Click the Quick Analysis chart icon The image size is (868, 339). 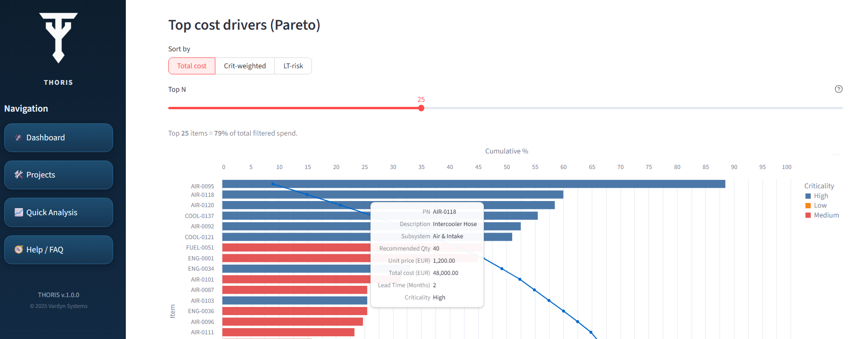(x=19, y=212)
